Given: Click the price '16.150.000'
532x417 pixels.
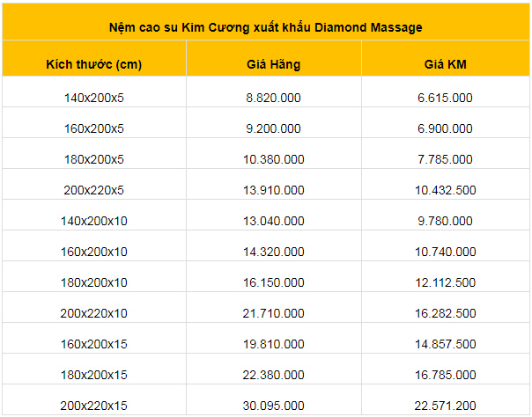Looking at the screenshot, I should tap(273, 283).
